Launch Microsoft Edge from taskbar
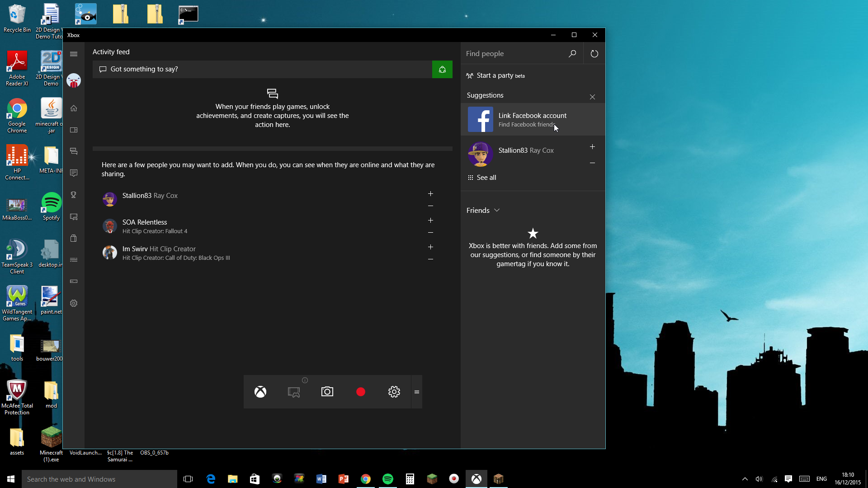Image resolution: width=868 pixels, height=488 pixels. click(211, 479)
